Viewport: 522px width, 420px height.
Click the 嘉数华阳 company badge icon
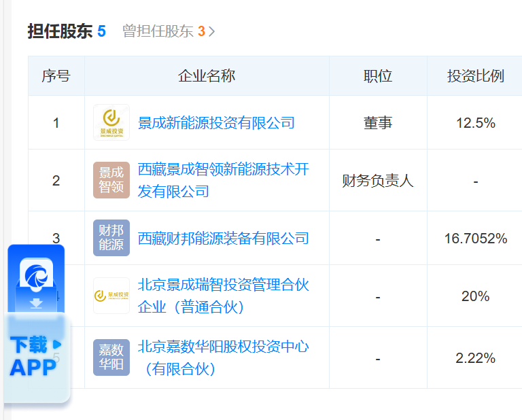[111, 357]
